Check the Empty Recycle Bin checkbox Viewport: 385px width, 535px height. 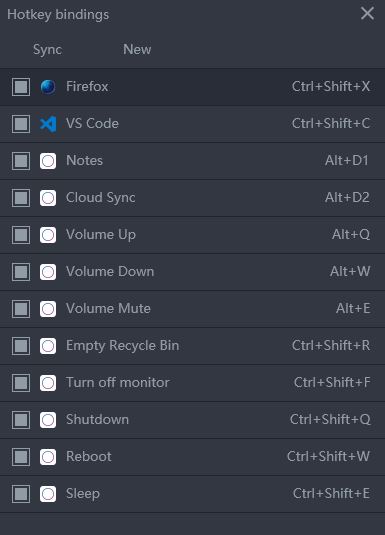pos(21,346)
